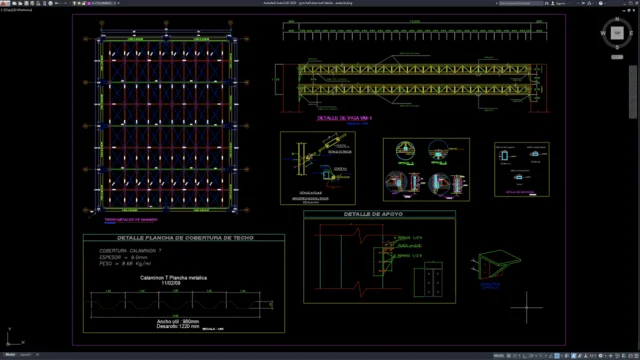Open the Polar tracking angles arrow
The height and width of the screenshot is (360, 640).
pyautogui.click(x=536, y=356)
